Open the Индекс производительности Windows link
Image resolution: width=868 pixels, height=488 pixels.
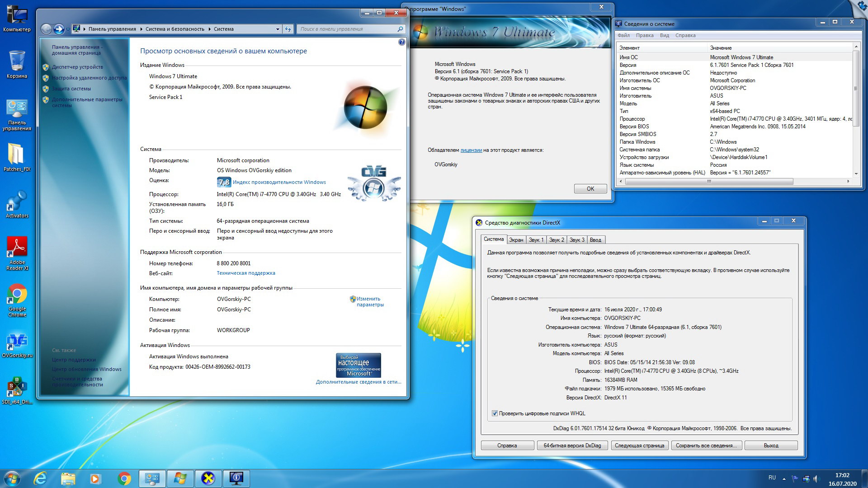[279, 182]
